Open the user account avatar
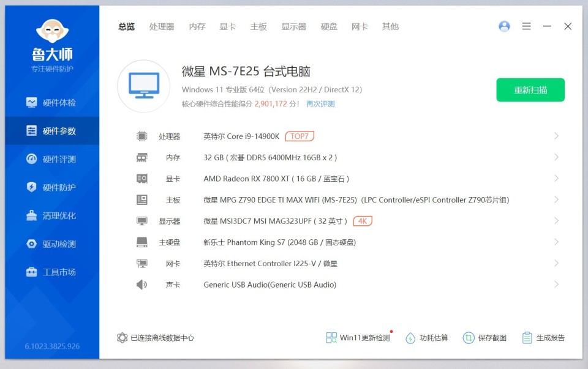The height and width of the screenshot is (369, 588). (x=504, y=26)
